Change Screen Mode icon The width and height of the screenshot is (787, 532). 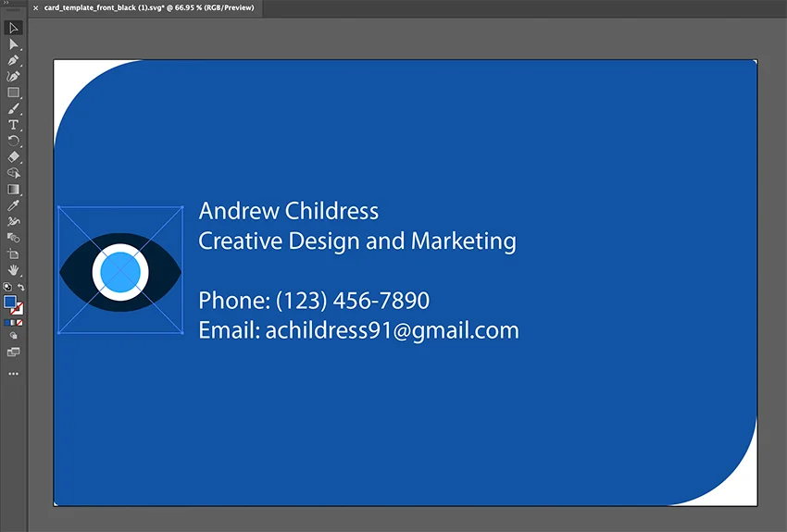point(13,352)
